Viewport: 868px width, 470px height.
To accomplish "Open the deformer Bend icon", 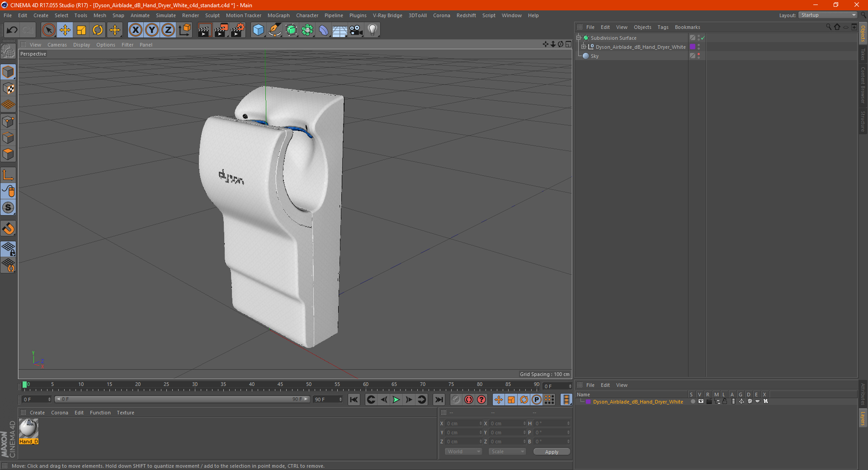I will pyautogui.click(x=324, y=30).
